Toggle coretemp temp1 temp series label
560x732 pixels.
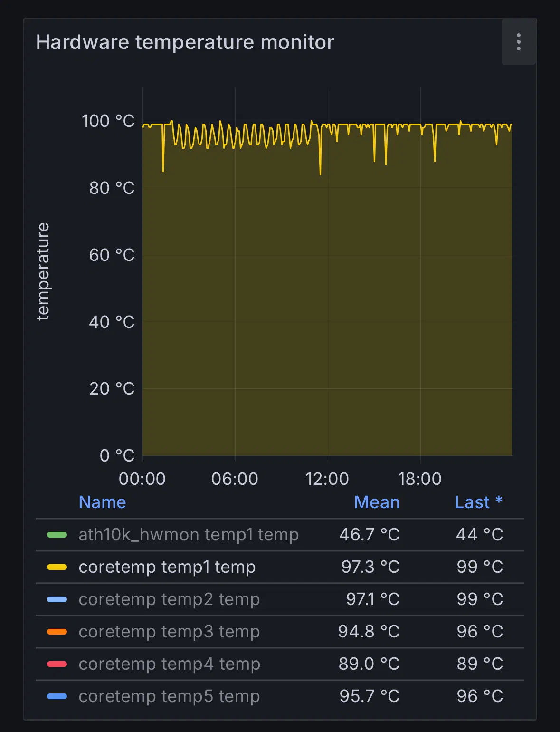click(167, 567)
